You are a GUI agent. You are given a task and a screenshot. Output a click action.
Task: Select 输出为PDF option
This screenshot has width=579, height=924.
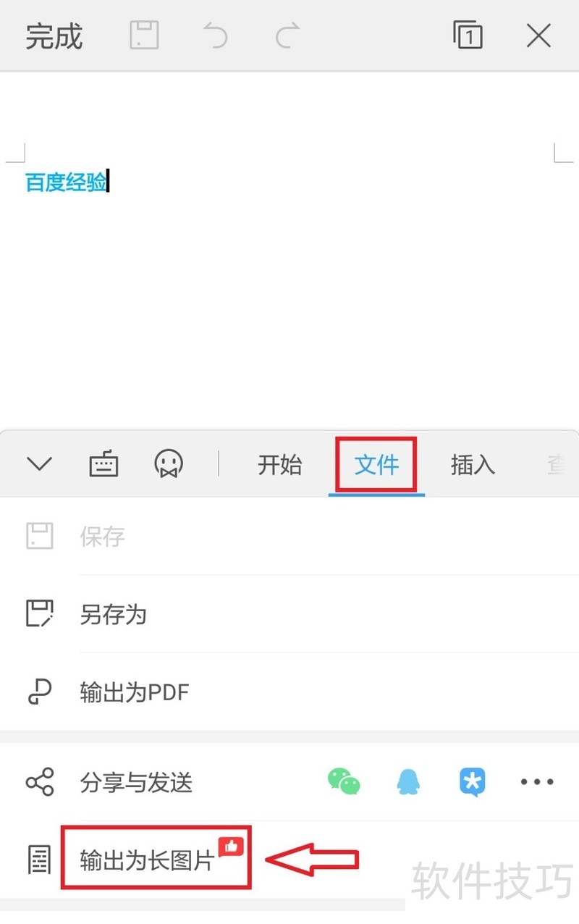click(x=289, y=692)
